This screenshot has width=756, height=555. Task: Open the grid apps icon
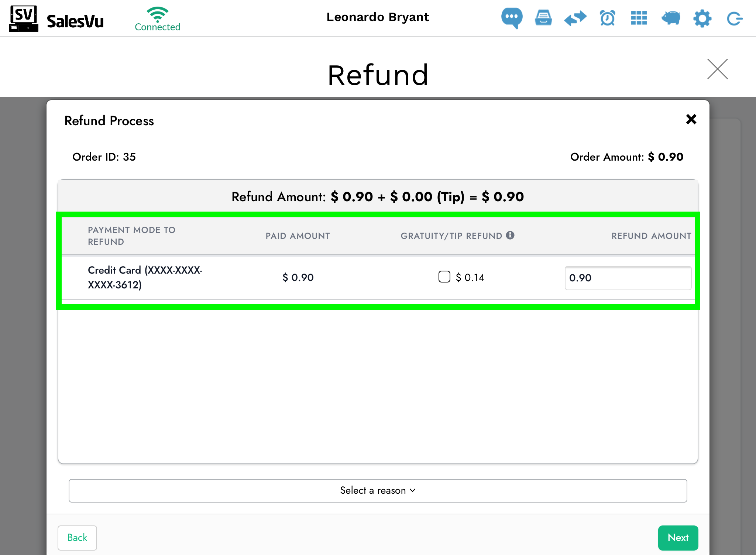[639, 18]
